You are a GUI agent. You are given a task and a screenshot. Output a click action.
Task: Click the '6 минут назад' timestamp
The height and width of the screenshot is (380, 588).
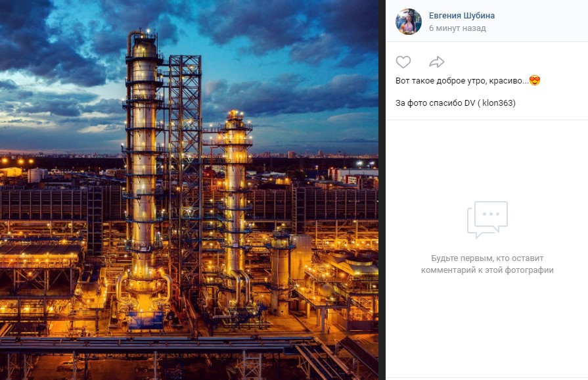[457, 28]
